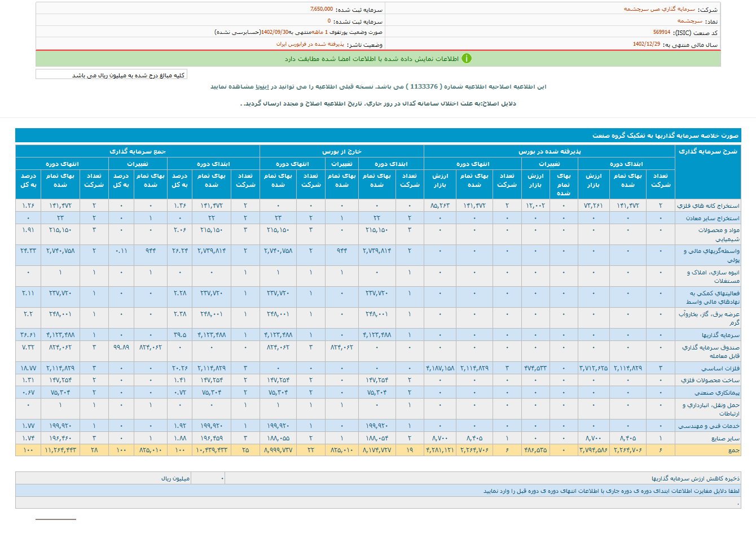Click basic metals opening value '۳,۷۱۲,۶۲۵'

[x=593, y=368]
